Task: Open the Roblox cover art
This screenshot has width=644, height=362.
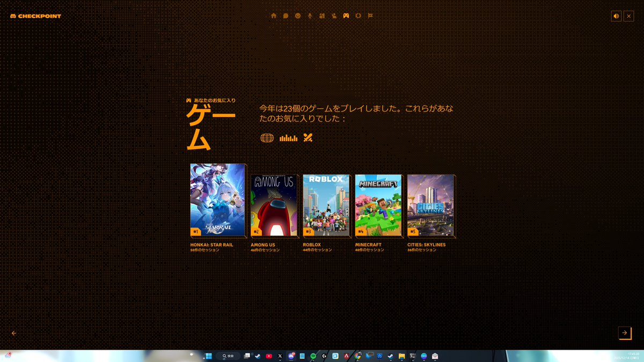Action: (x=326, y=205)
